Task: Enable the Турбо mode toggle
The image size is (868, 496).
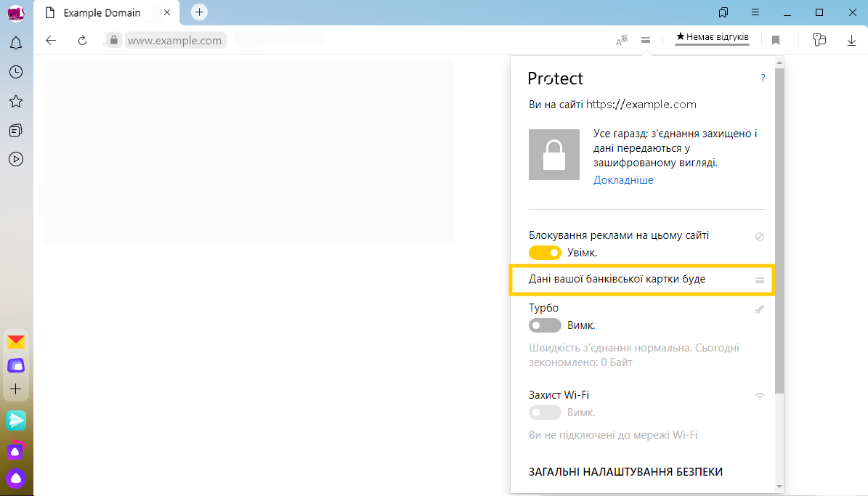Action: (x=545, y=325)
